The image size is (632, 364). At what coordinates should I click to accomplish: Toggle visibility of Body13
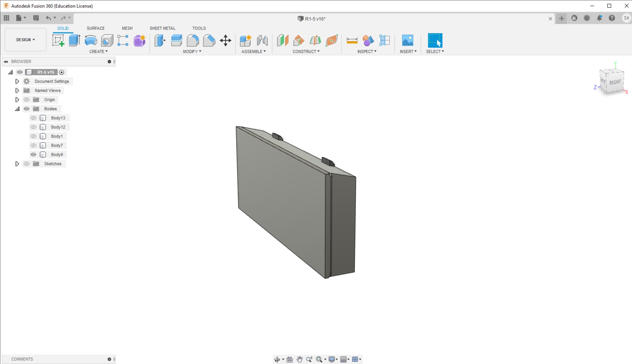tap(33, 118)
